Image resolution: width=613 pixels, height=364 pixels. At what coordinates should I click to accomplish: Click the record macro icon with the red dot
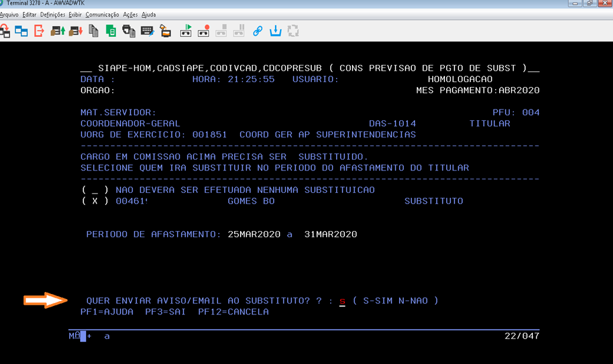pyautogui.click(x=204, y=31)
